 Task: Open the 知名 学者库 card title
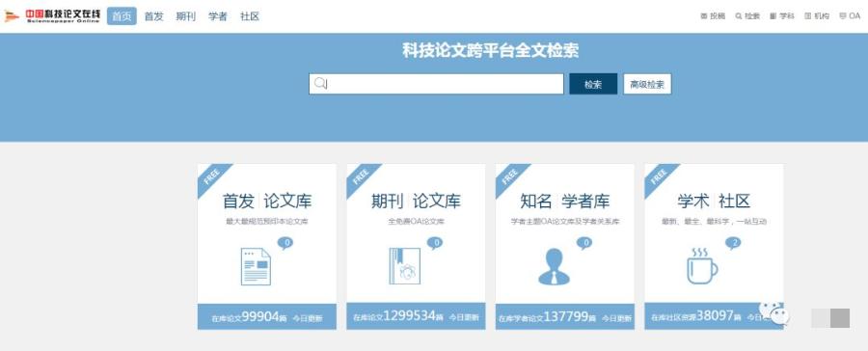[x=564, y=201]
